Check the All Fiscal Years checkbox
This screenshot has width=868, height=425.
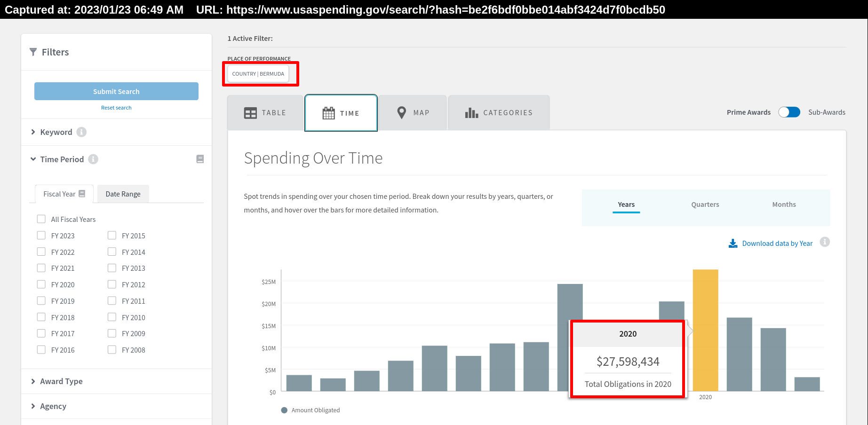tap(41, 219)
